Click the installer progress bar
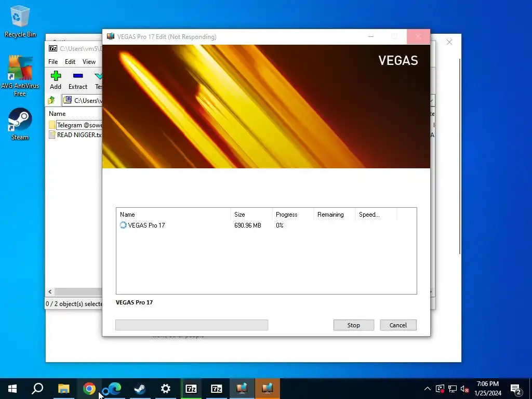The width and height of the screenshot is (532, 399). point(192,325)
